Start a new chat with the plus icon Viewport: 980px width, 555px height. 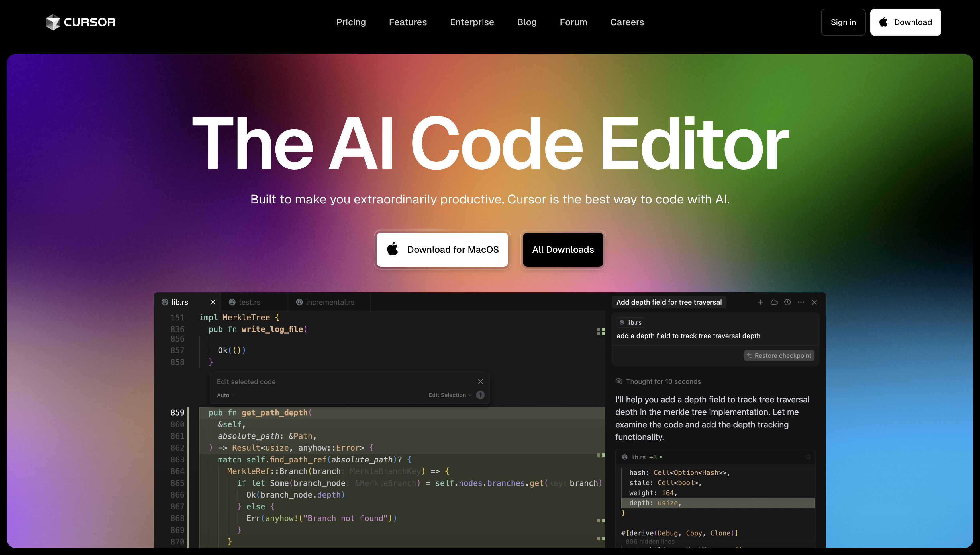tap(760, 302)
